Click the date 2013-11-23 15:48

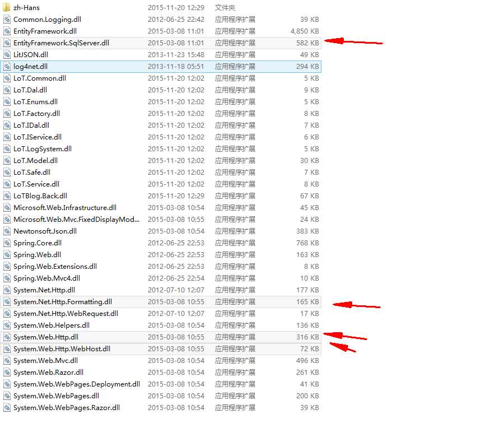[x=176, y=55]
